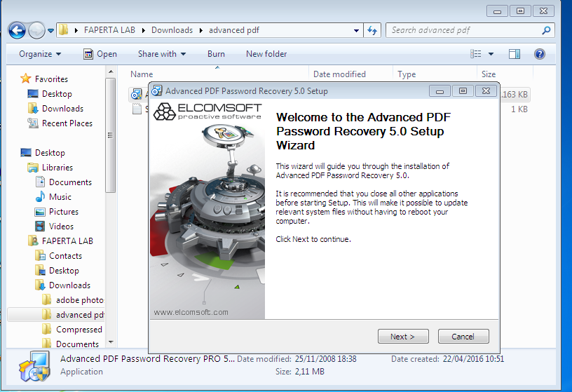The image size is (572, 392).
Task: Click the Explorer forward navigation arrow
Action: (x=36, y=30)
